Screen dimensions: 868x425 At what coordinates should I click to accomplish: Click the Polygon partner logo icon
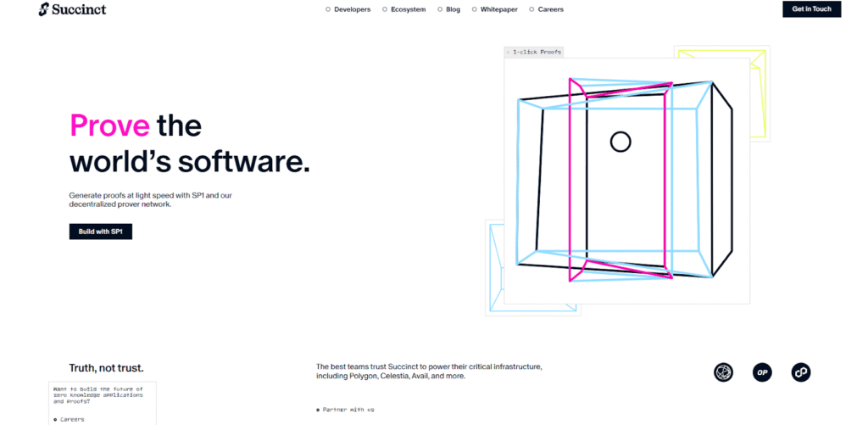801,372
